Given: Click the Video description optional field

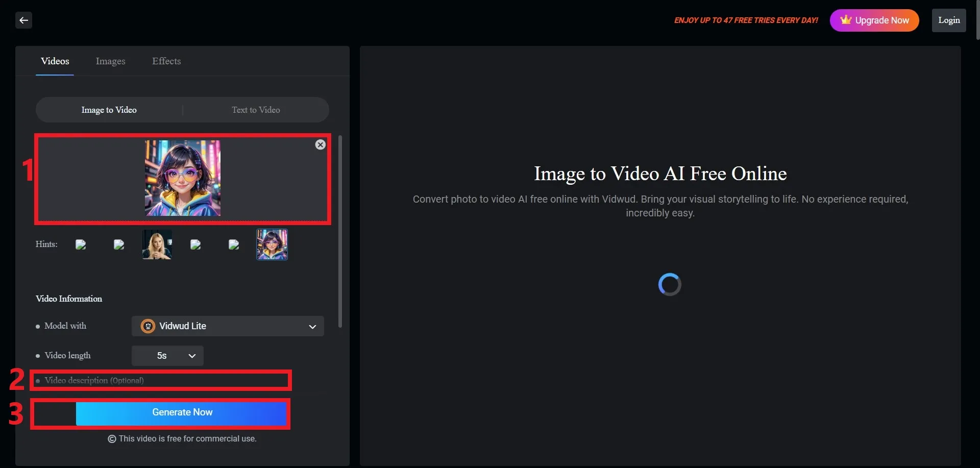Looking at the screenshot, I should (161, 381).
